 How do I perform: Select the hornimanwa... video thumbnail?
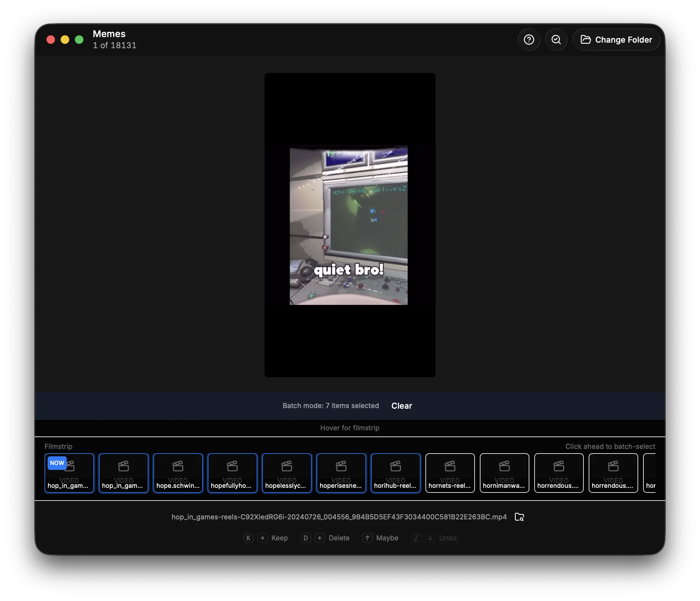(x=504, y=473)
